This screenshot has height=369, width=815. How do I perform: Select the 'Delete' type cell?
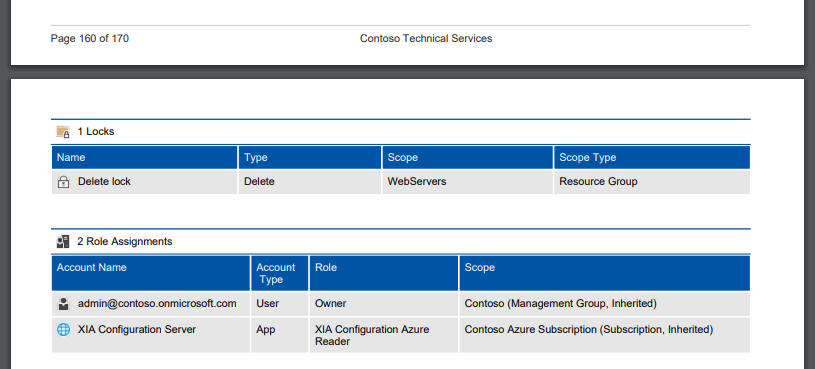point(310,182)
